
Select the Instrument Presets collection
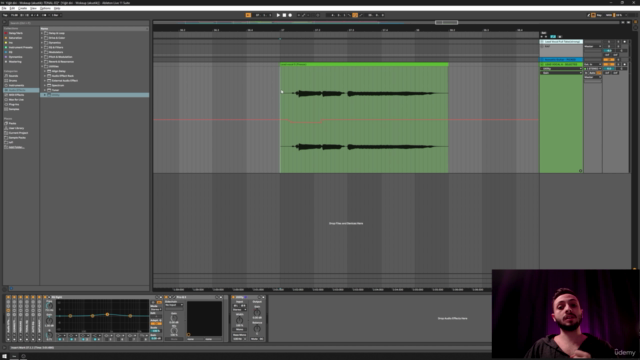[20, 47]
